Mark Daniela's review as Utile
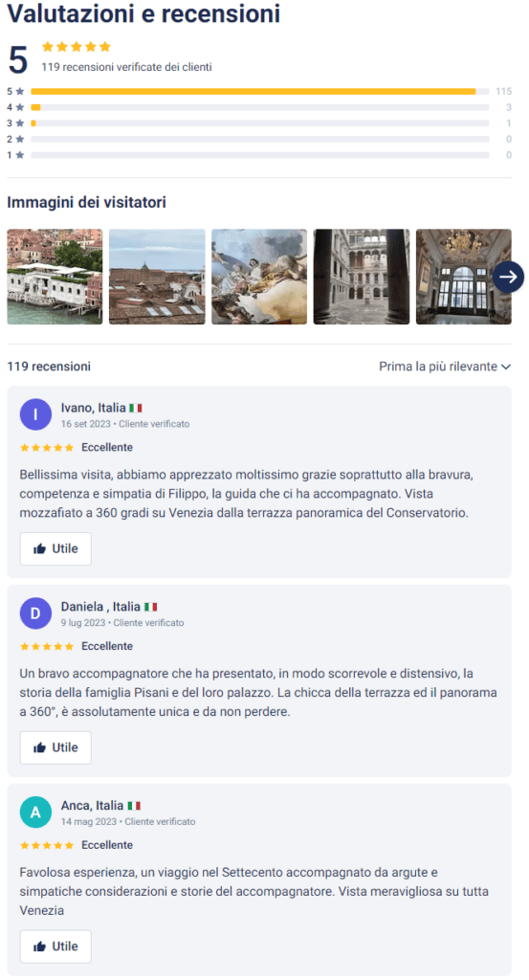 click(x=55, y=747)
